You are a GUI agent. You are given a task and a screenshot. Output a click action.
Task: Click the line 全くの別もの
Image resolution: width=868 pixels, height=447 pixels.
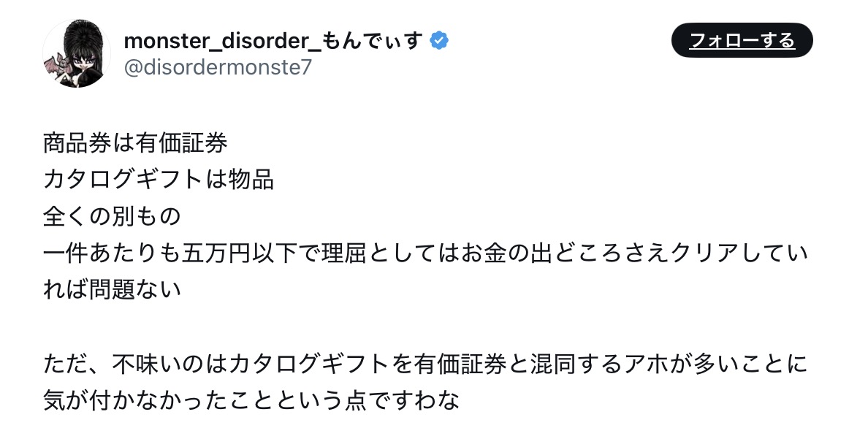(x=112, y=216)
